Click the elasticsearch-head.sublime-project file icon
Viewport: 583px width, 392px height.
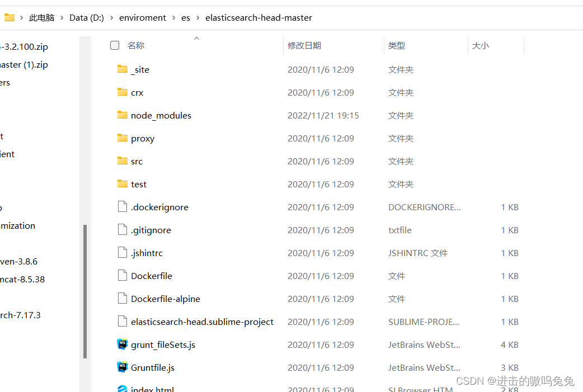pos(123,322)
